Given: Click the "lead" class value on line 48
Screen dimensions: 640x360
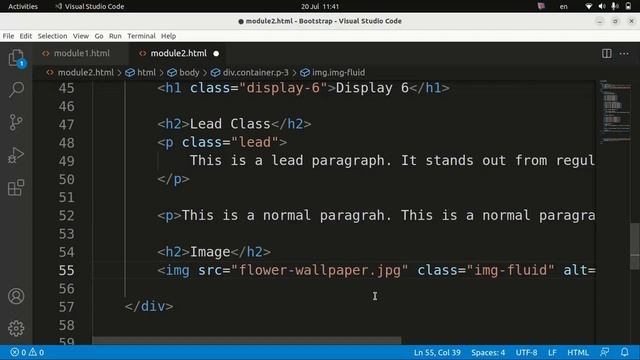Looking at the screenshot, I should tap(255, 142).
